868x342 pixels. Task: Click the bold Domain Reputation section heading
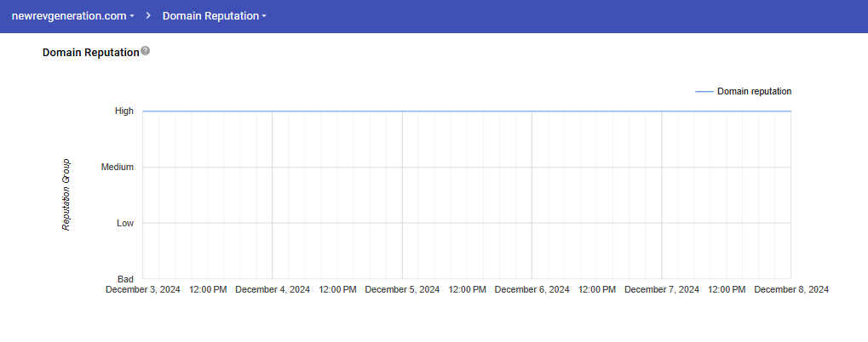(90, 53)
